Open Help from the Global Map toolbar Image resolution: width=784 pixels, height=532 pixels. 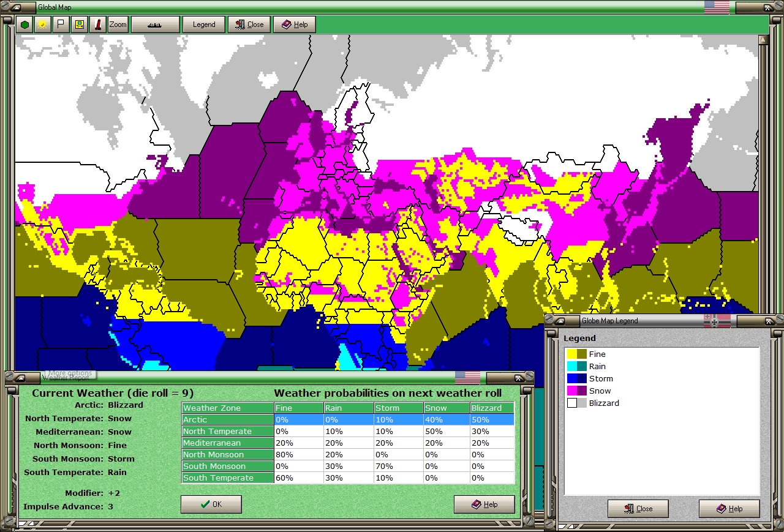coord(295,24)
